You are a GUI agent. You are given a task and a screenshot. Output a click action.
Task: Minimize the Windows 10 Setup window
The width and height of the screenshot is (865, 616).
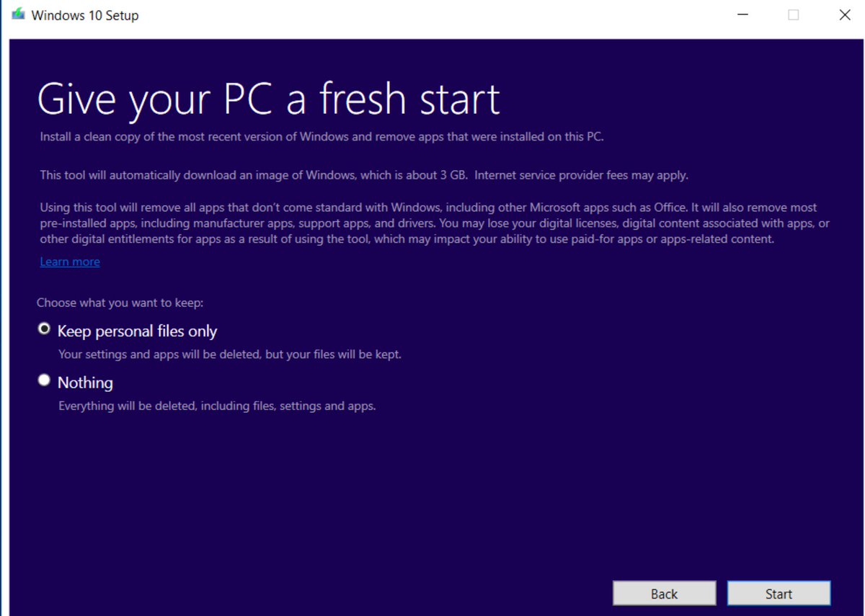[741, 15]
